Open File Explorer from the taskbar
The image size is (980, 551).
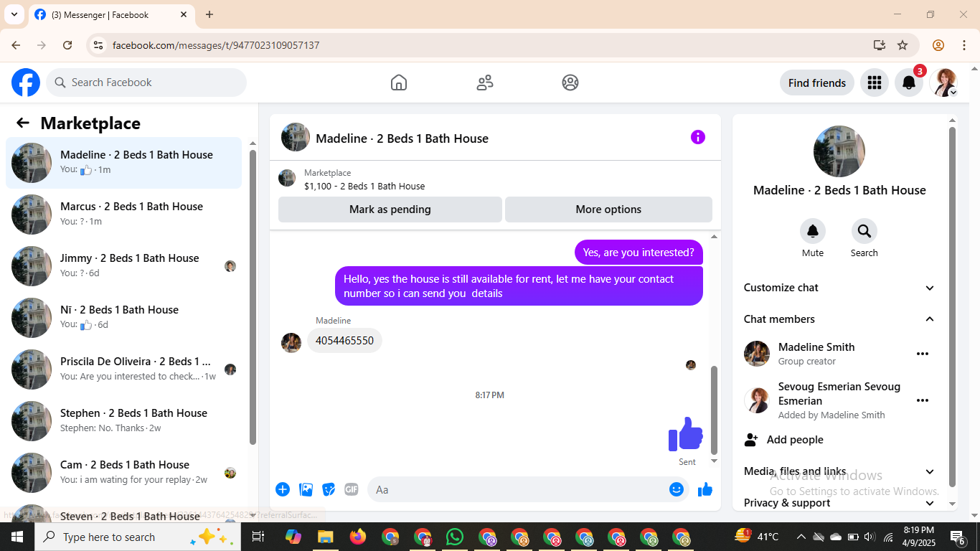pyautogui.click(x=325, y=537)
